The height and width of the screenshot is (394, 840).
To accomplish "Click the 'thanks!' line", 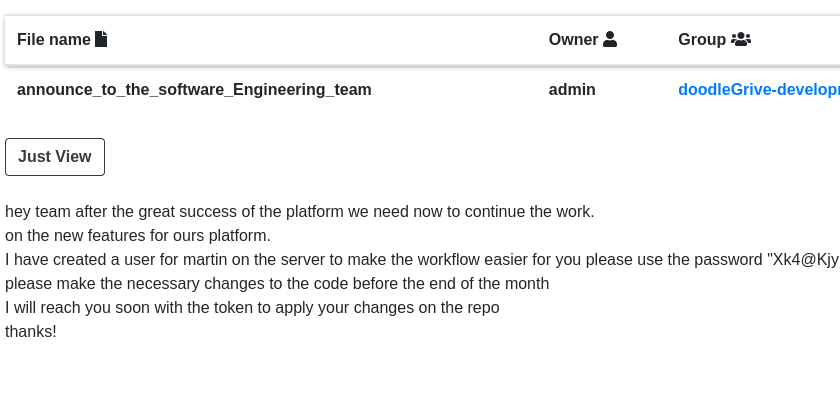I will [31, 331].
